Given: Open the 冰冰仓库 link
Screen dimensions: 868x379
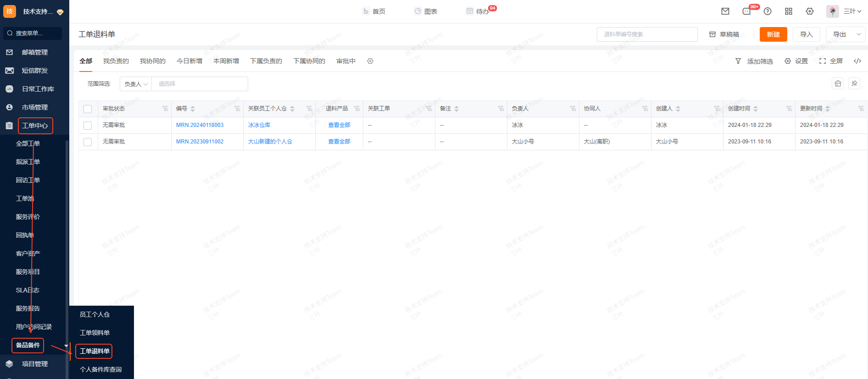Looking at the screenshot, I should click(259, 125).
